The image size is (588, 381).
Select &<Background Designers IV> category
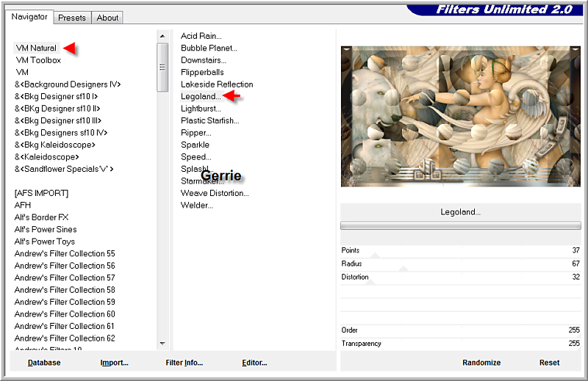coord(68,84)
